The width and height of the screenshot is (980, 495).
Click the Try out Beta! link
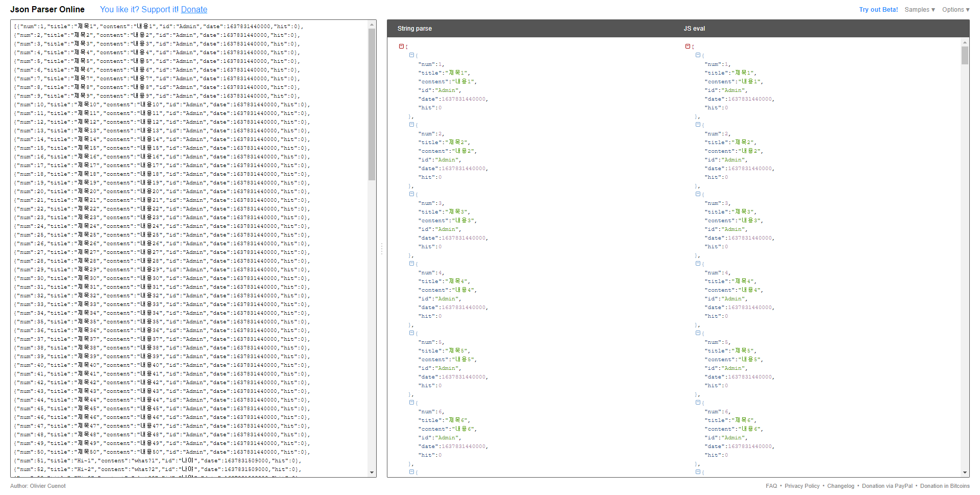click(878, 10)
